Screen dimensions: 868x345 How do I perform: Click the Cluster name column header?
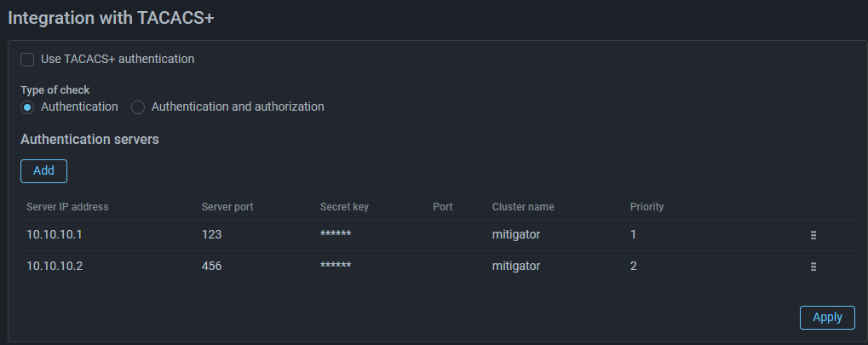pyautogui.click(x=523, y=207)
